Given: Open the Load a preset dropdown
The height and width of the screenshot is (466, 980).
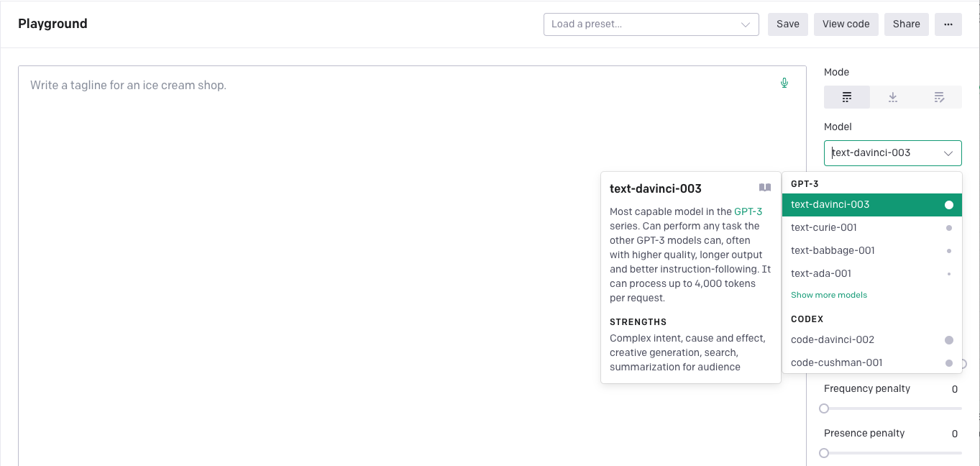Looking at the screenshot, I should [651, 24].
